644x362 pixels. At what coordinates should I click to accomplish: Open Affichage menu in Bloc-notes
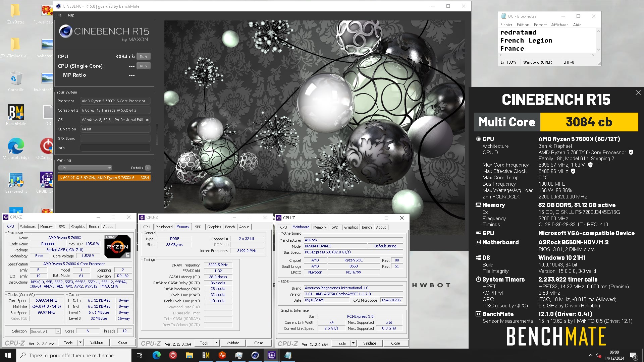(559, 25)
